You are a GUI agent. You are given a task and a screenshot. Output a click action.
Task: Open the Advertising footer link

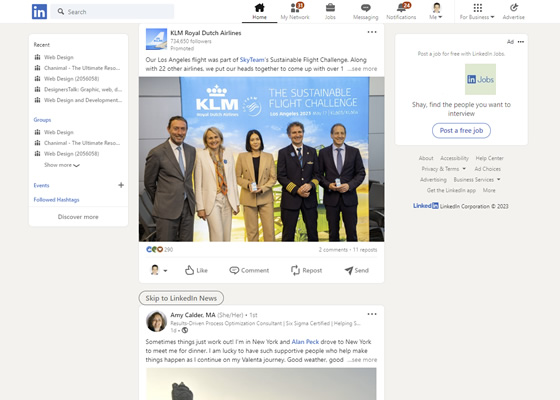pyautogui.click(x=433, y=180)
